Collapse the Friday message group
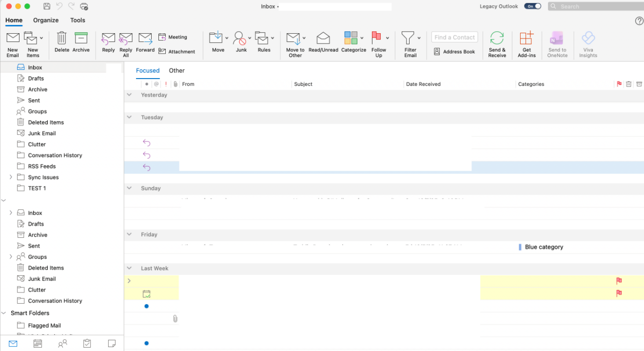The height and width of the screenshot is (351, 644). click(129, 234)
